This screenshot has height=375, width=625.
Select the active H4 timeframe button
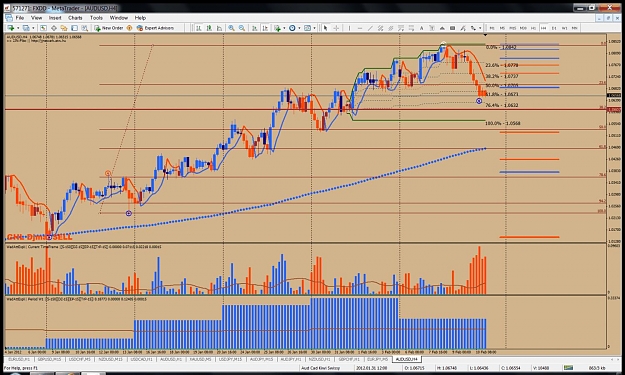point(544,28)
